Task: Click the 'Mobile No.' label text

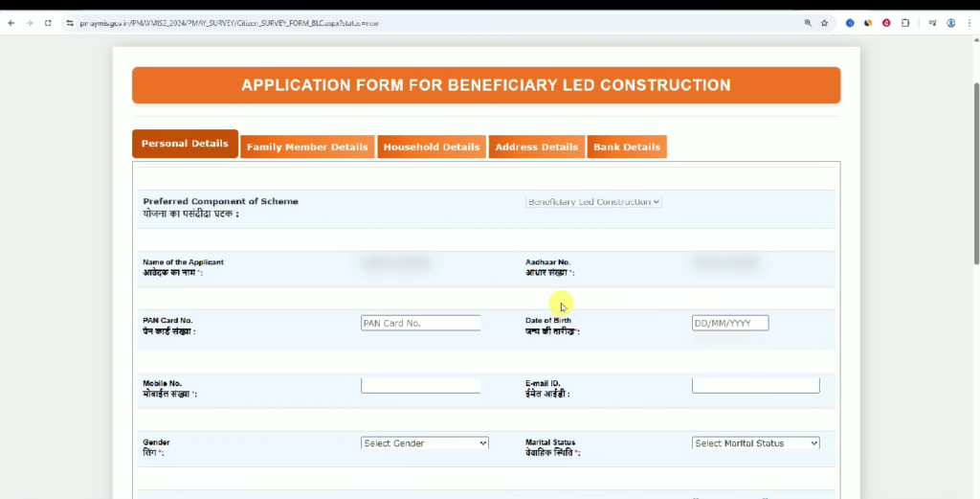Action: [162, 383]
